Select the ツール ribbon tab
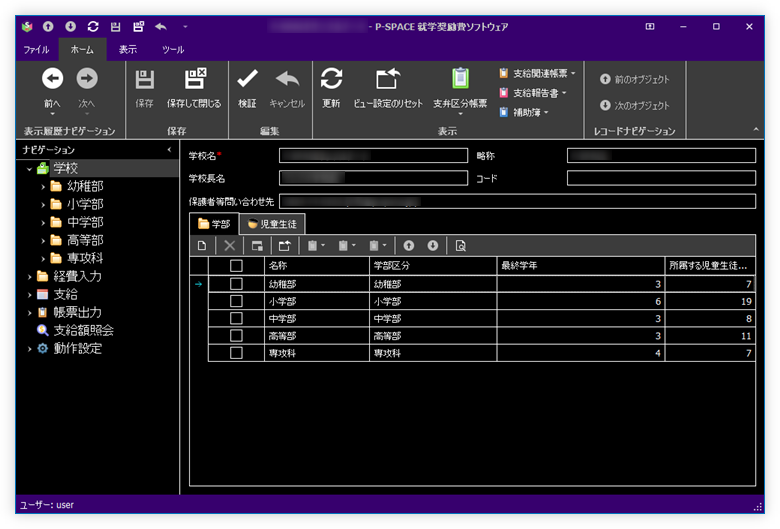This screenshot has width=780, height=529. click(x=173, y=50)
